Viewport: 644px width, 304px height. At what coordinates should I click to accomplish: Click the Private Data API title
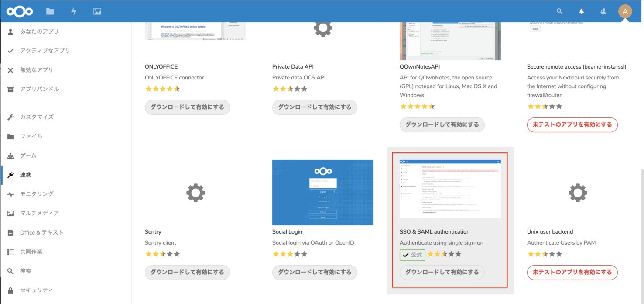293,67
